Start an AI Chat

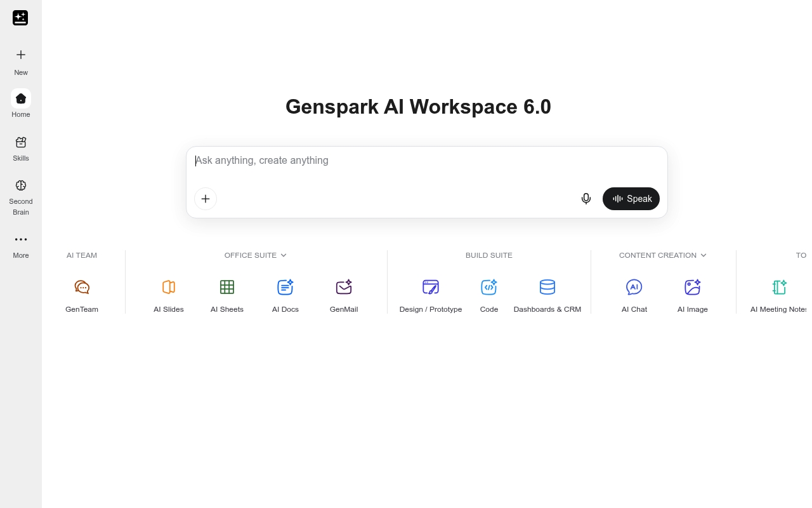pos(634,296)
